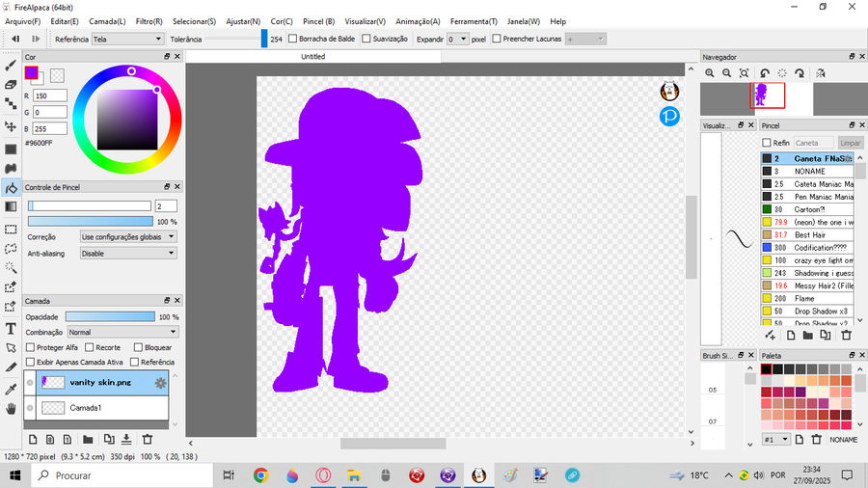
Task: Open the Editar menu
Action: pos(65,21)
